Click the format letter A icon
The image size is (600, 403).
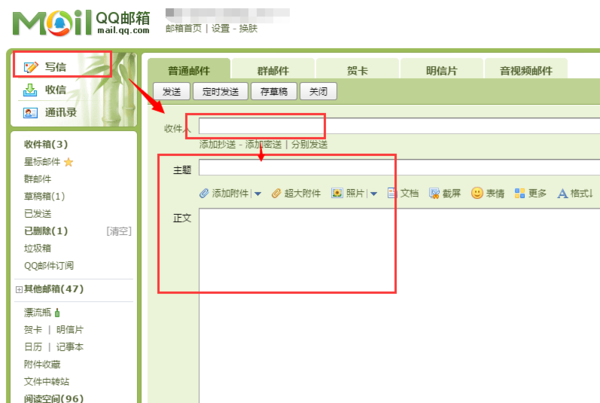coord(562,194)
